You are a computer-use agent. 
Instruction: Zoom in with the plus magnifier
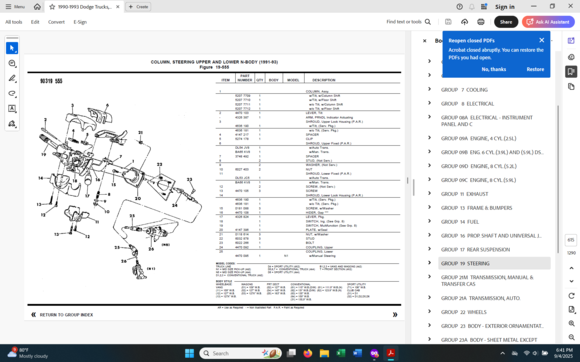[x=571, y=324]
